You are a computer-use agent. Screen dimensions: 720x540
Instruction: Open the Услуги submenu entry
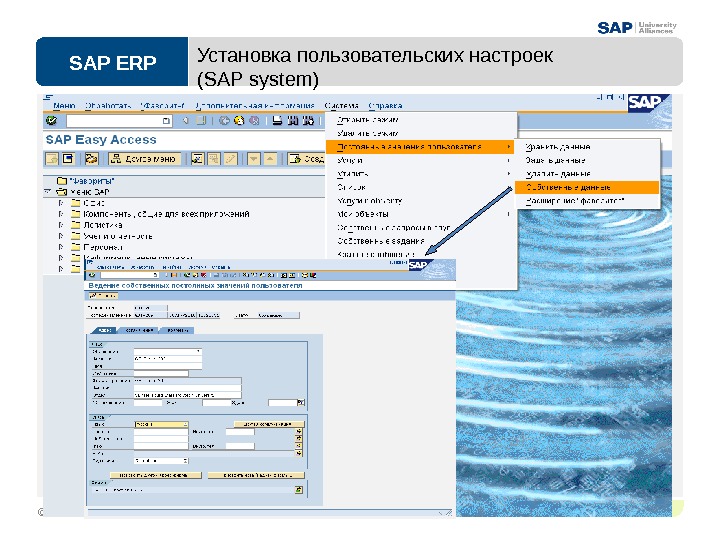(350, 160)
